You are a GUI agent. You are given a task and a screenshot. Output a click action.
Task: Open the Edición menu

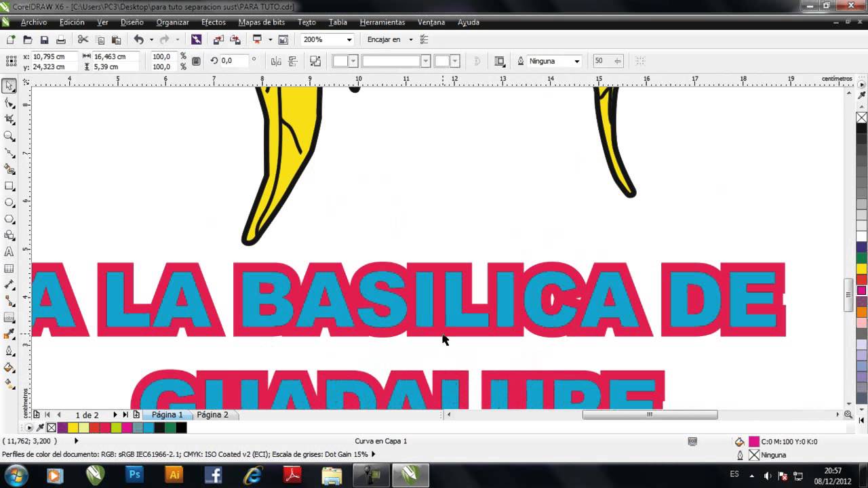tap(72, 22)
